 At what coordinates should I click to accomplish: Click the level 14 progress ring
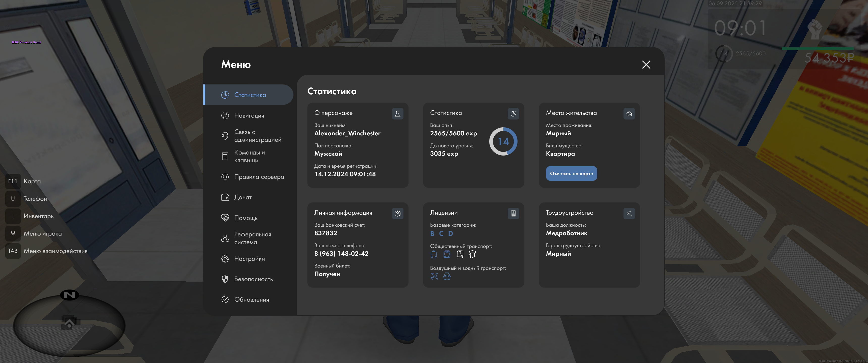(503, 141)
